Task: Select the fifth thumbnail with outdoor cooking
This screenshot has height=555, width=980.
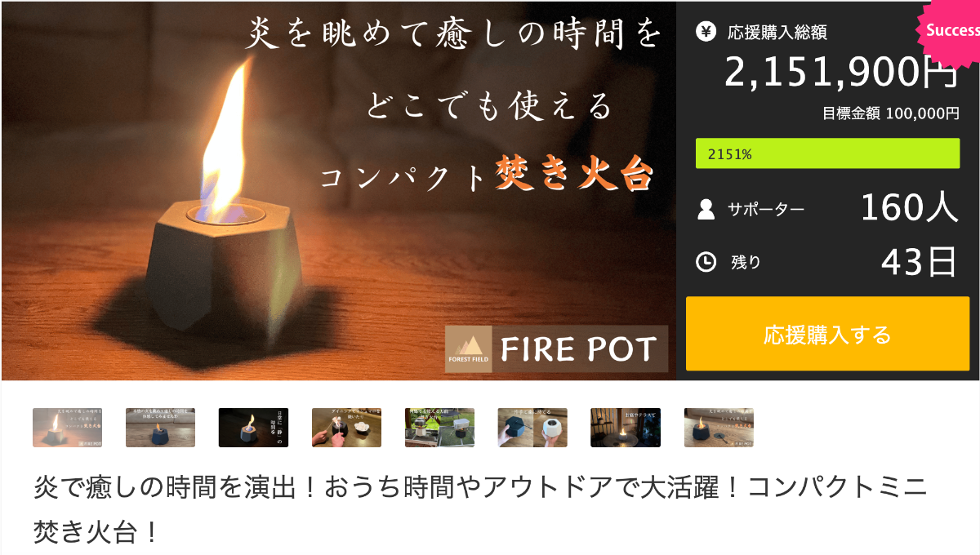Action: click(439, 428)
